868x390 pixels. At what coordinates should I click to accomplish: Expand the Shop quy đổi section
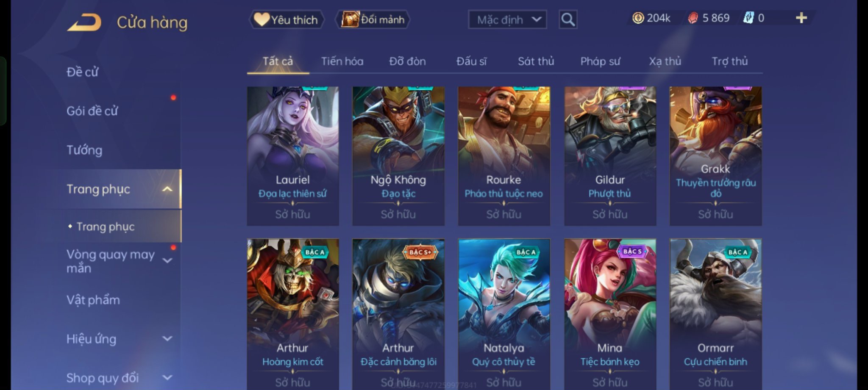click(x=167, y=377)
